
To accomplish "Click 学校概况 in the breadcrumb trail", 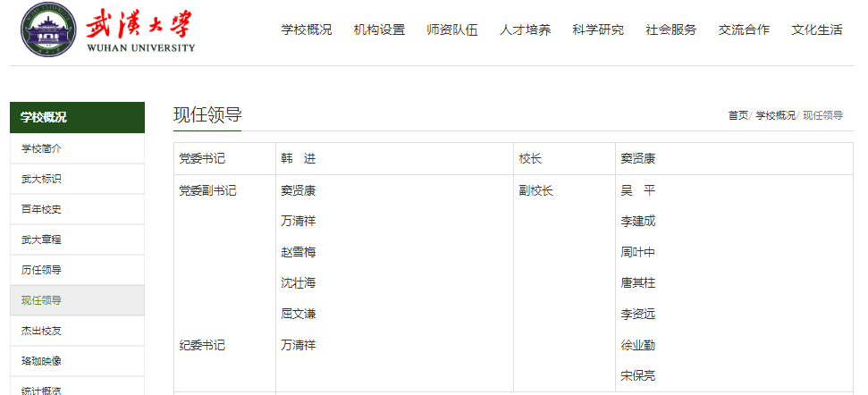I will click(774, 115).
